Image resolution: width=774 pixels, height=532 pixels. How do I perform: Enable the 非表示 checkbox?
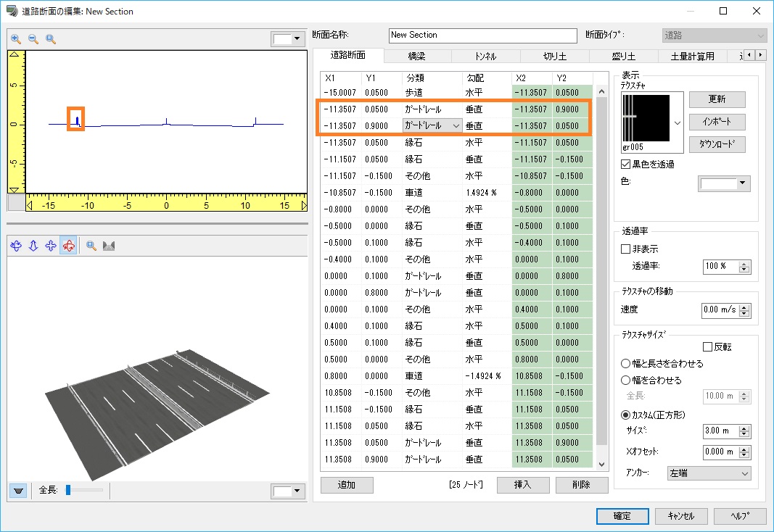pyautogui.click(x=626, y=249)
